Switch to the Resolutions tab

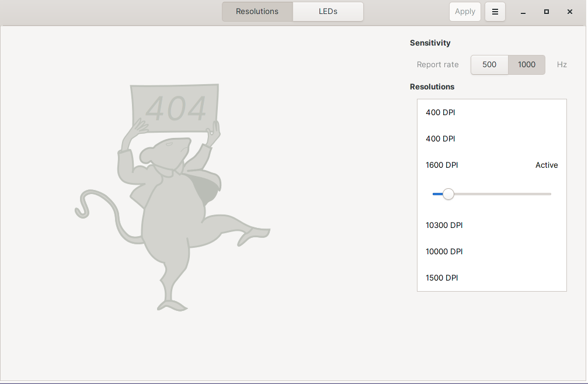click(257, 12)
